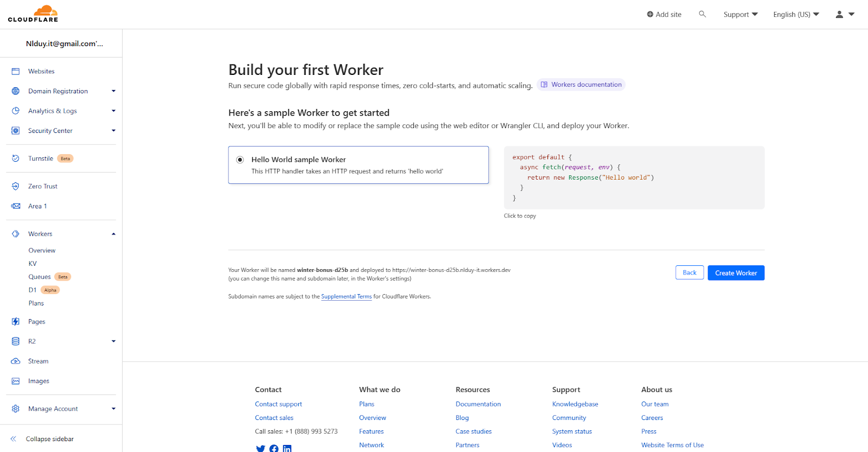Open Cloudflare Facebook page icon
This screenshot has width=868, height=452.
[x=274, y=448]
